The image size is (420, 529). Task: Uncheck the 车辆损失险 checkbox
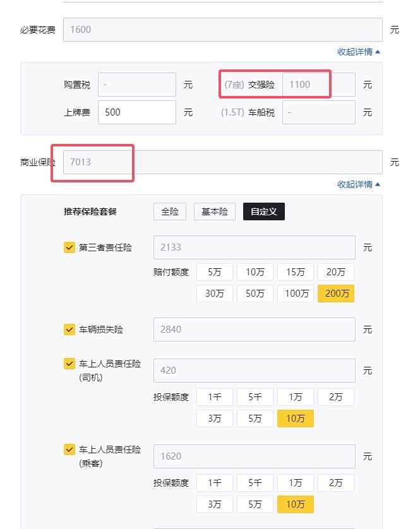(x=69, y=330)
